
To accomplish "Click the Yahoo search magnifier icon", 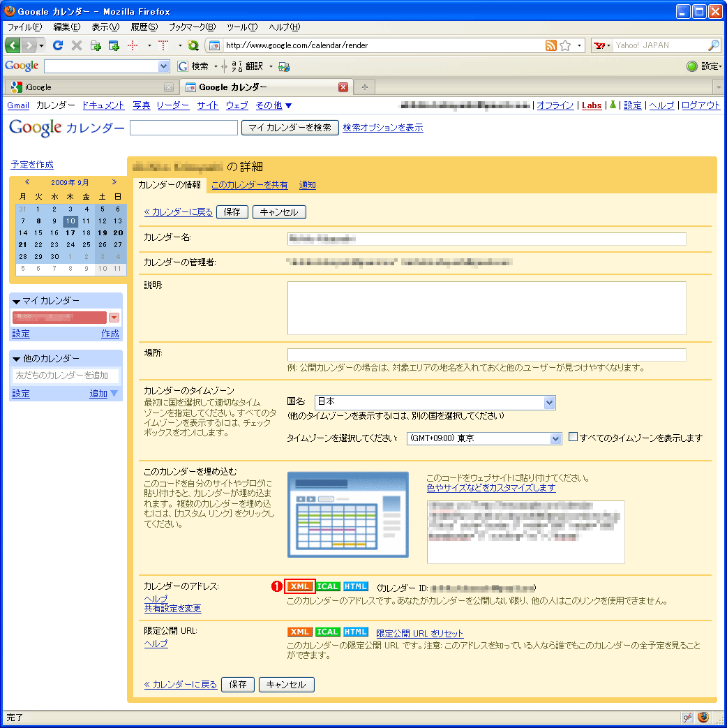I will click(x=714, y=45).
